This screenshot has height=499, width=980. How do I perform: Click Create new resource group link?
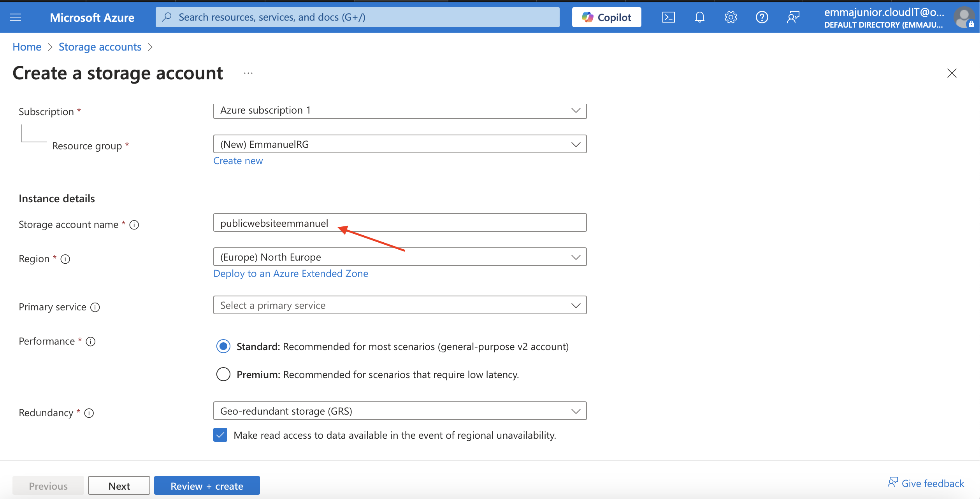point(238,161)
